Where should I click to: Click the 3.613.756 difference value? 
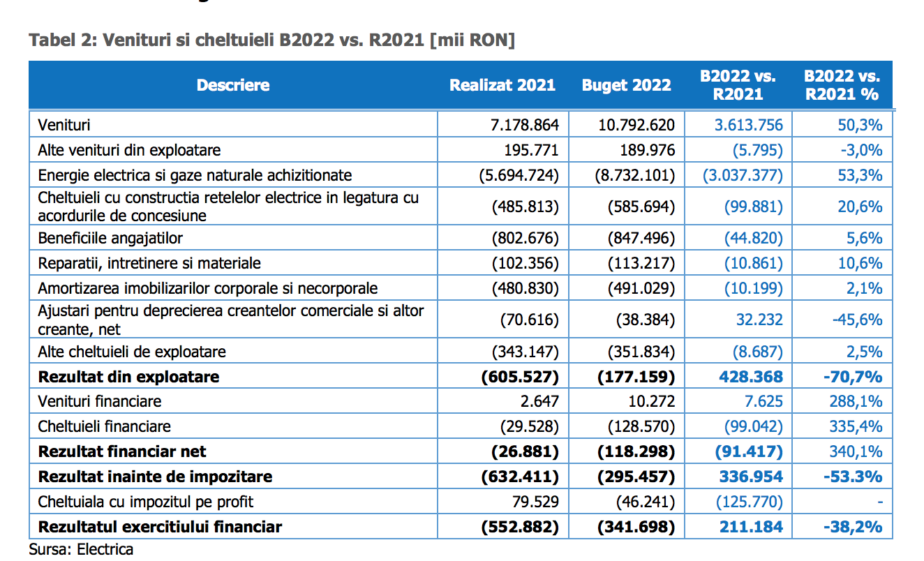[x=748, y=126]
